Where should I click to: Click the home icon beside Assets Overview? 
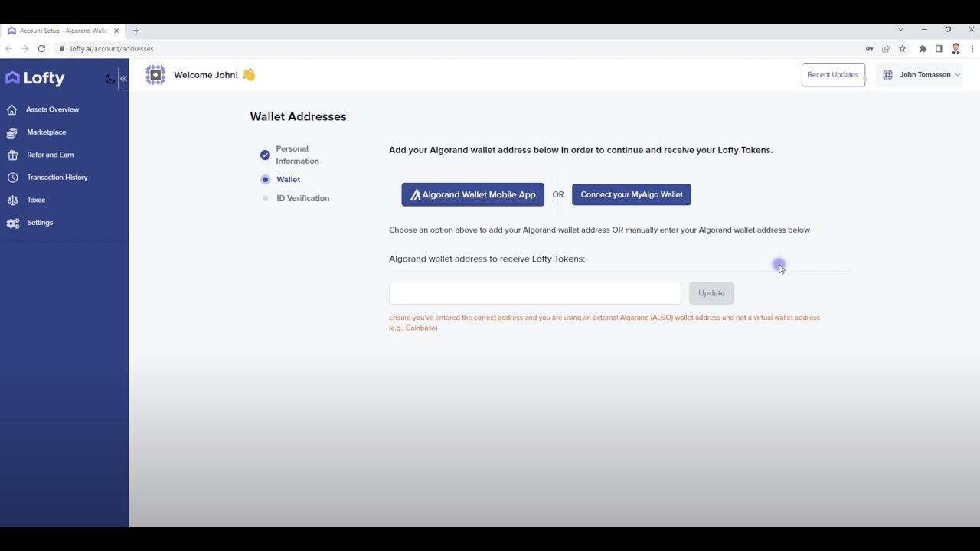point(11,109)
